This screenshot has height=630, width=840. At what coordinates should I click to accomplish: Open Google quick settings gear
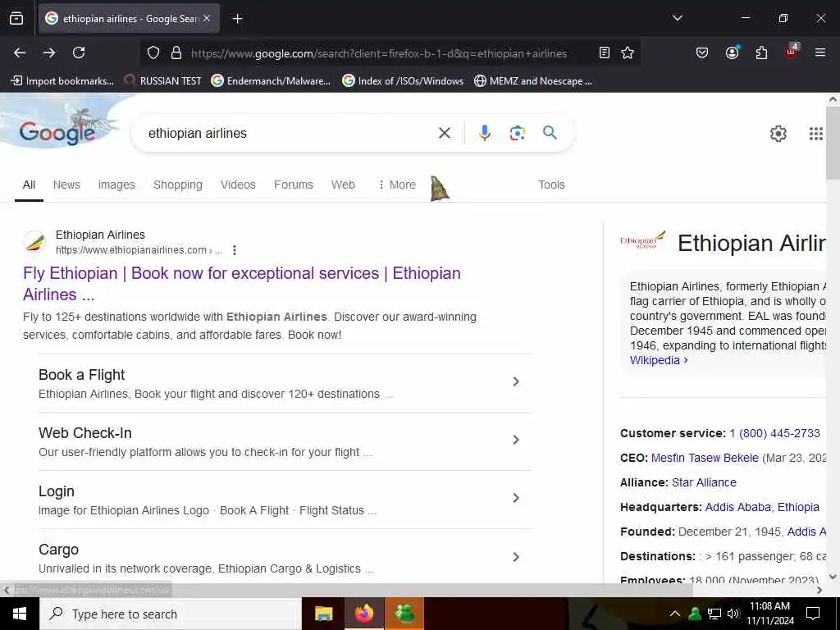[x=778, y=134]
